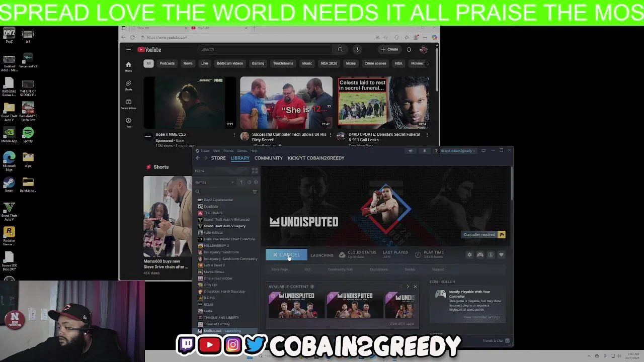Open the Help menu in Steam
This screenshot has height=362, width=644.
(254, 151)
